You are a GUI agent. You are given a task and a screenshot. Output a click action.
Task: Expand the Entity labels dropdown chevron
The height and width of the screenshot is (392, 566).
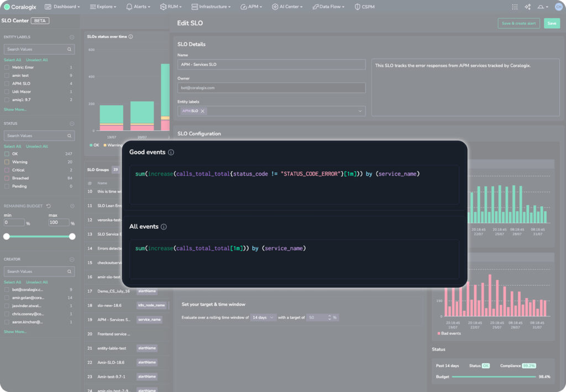[360, 111]
